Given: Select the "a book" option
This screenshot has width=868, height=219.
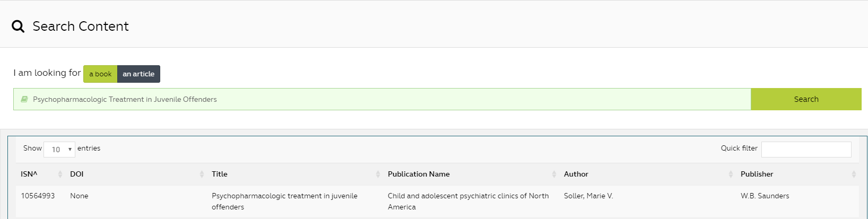Looking at the screenshot, I should 100,74.
